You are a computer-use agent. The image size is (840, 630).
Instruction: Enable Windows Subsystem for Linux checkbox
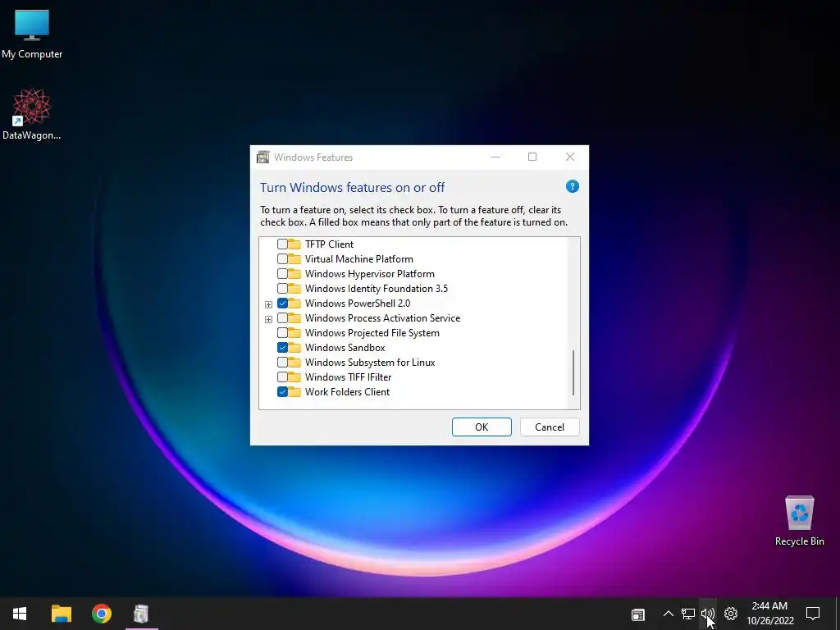click(x=282, y=362)
